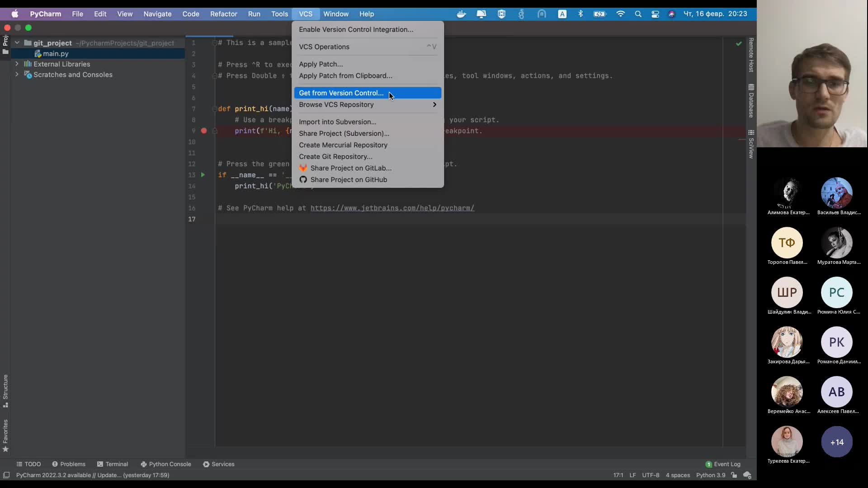Open Python 3.9 interpreter selector
The height and width of the screenshot is (488, 868).
pos(711,475)
